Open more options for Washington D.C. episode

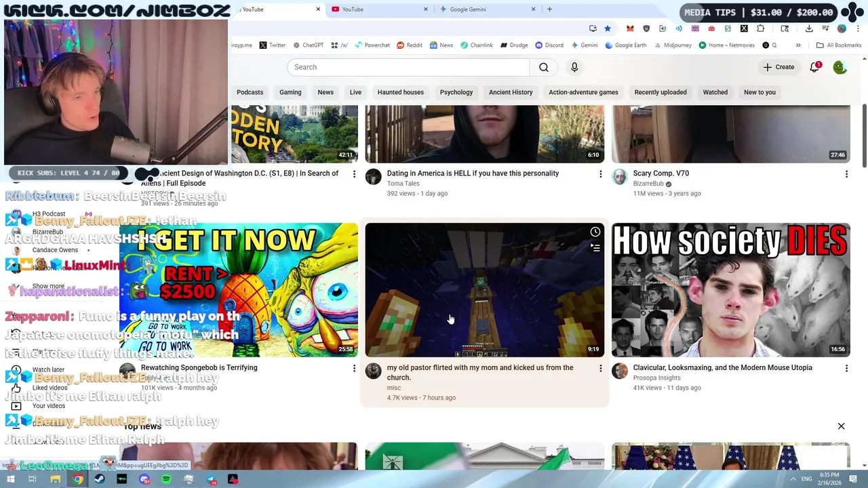click(354, 174)
